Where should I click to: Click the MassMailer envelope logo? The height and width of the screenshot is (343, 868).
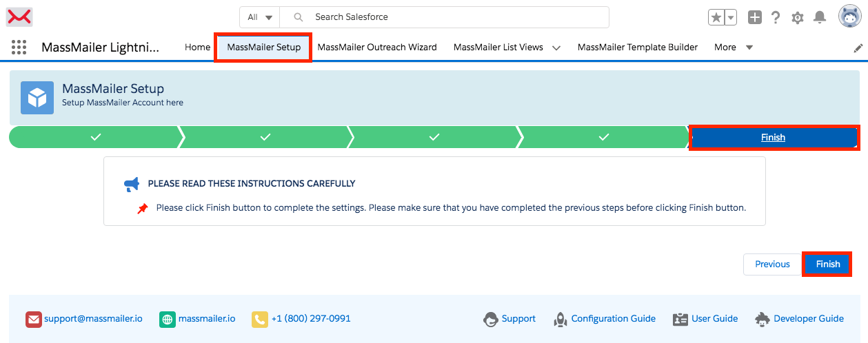coord(19,17)
